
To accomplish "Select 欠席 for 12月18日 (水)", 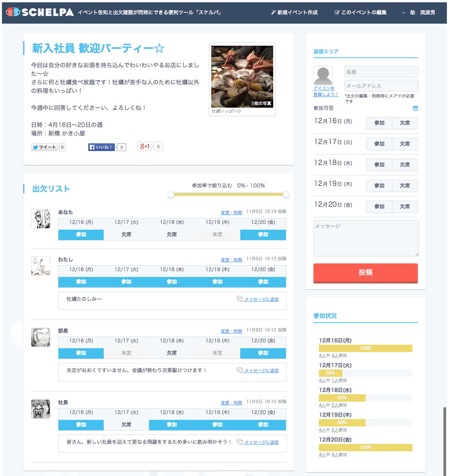I will point(405,165).
